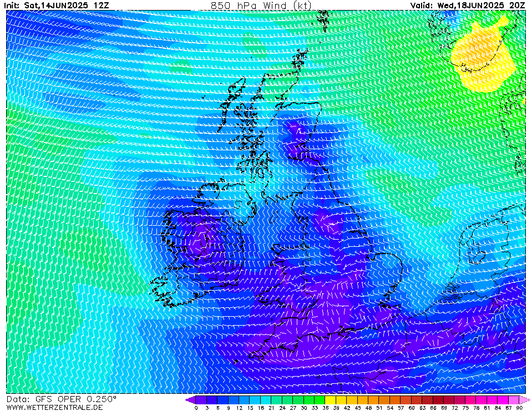Click the '75' label on the color scale

pos(465,408)
